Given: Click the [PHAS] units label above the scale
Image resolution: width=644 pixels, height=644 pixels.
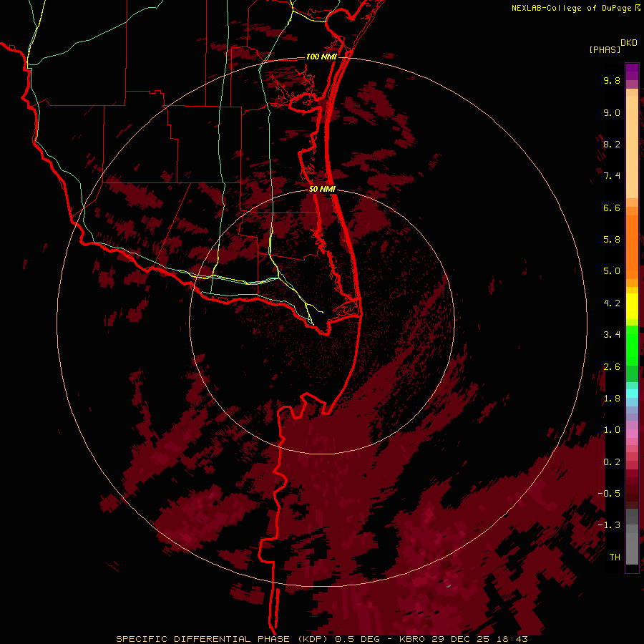Looking at the screenshot, I should [x=605, y=49].
